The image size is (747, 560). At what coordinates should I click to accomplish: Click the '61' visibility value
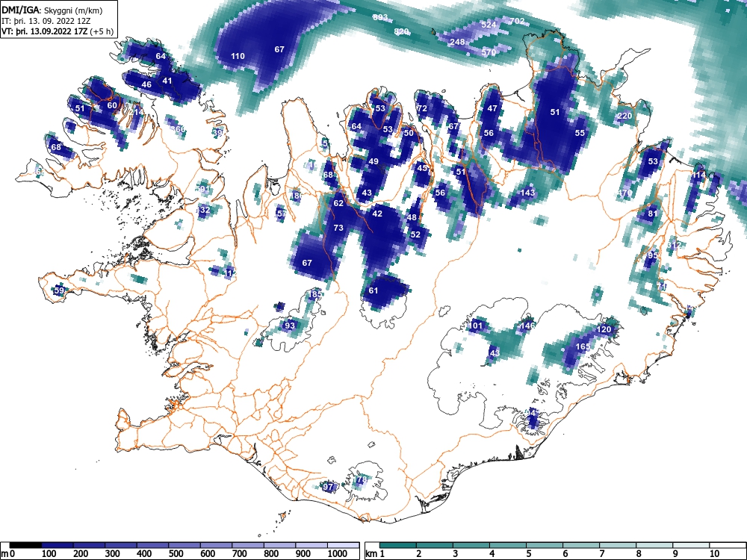click(x=373, y=290)
